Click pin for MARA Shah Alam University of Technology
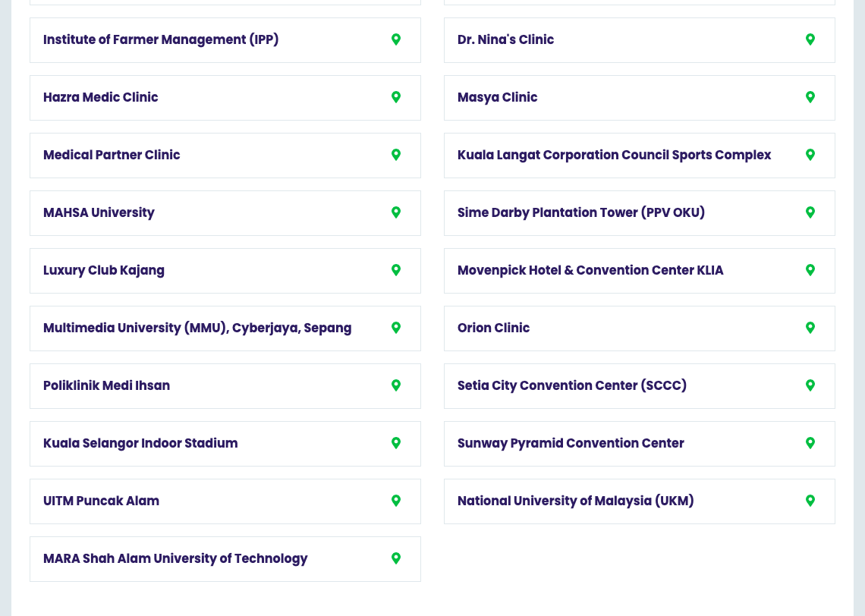This screenshot has height=616, width=865. 395,558
